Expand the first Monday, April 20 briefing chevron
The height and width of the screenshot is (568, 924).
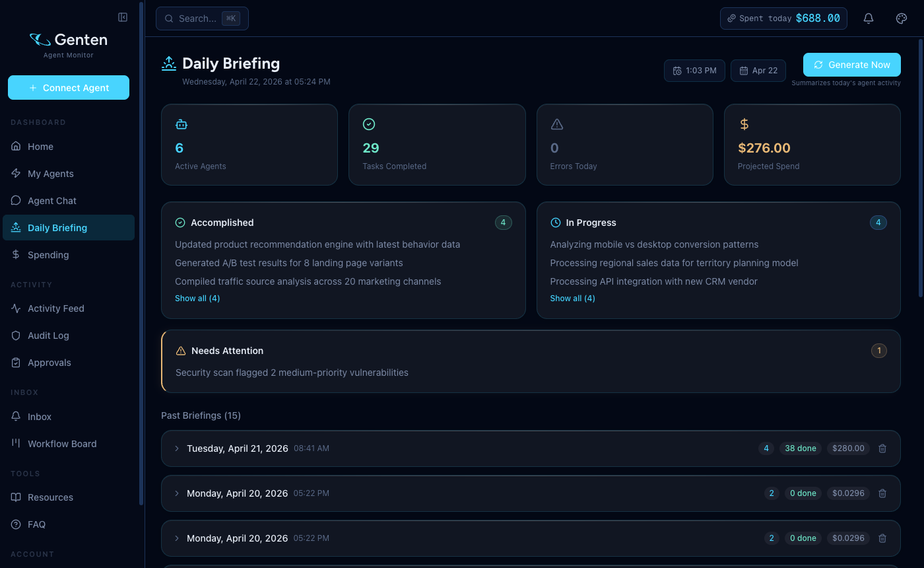click(177, 493)
